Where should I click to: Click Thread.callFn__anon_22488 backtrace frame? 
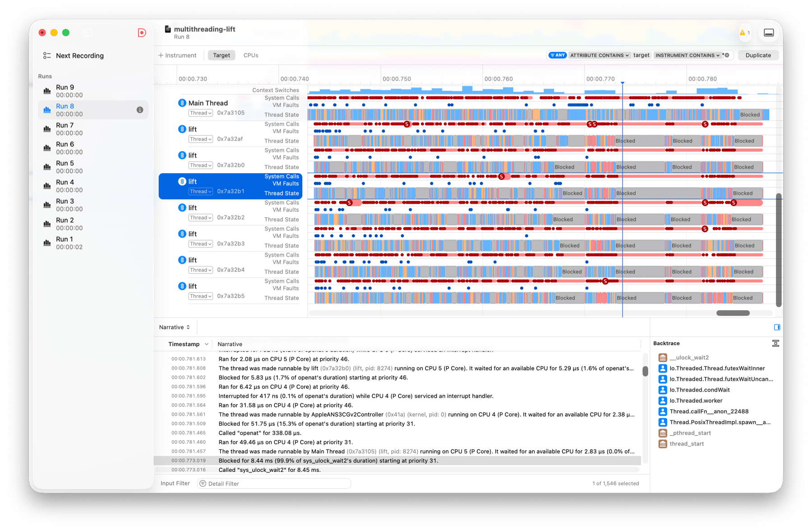click(x=709, y=412)
